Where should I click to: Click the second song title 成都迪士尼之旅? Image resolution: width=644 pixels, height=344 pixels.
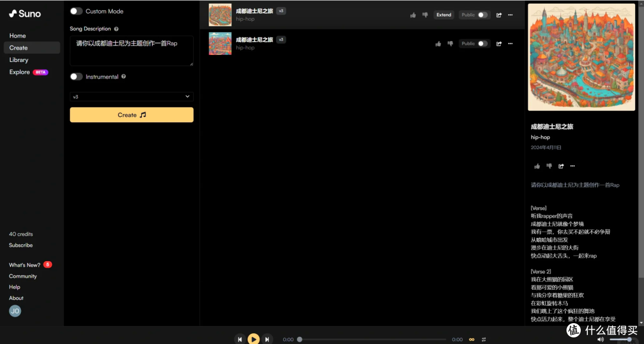coord(254,40)
